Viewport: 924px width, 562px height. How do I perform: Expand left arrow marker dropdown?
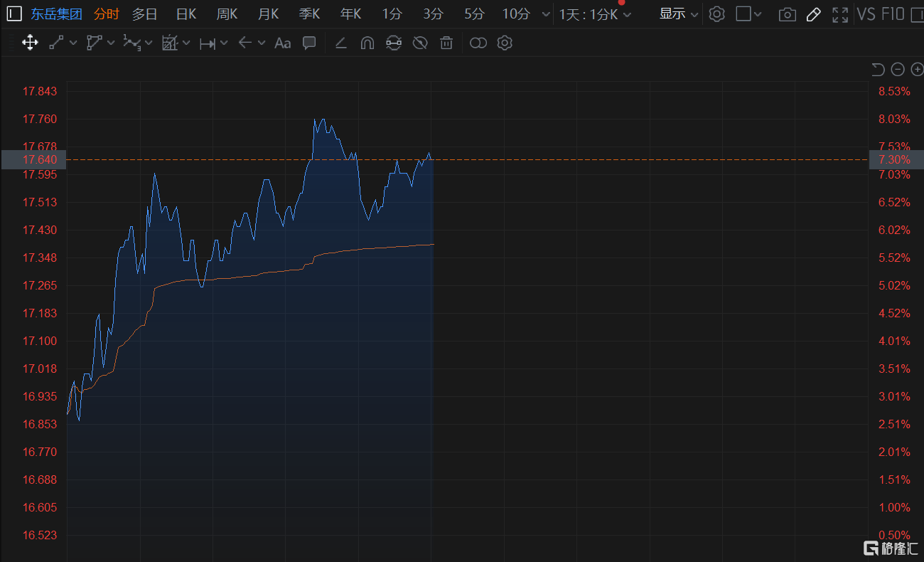[x=262, y=43]
